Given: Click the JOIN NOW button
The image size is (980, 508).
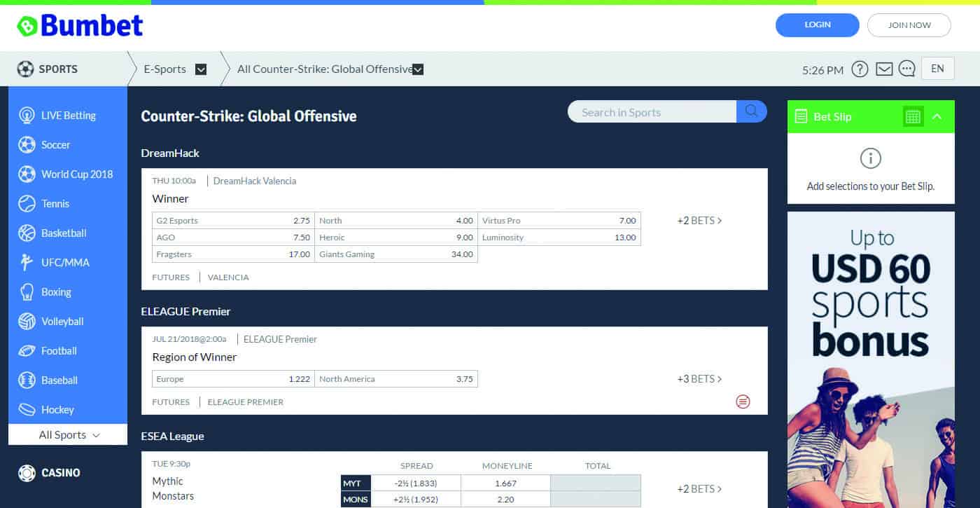Looking at the screenshot, I should (x=909, y=25).
